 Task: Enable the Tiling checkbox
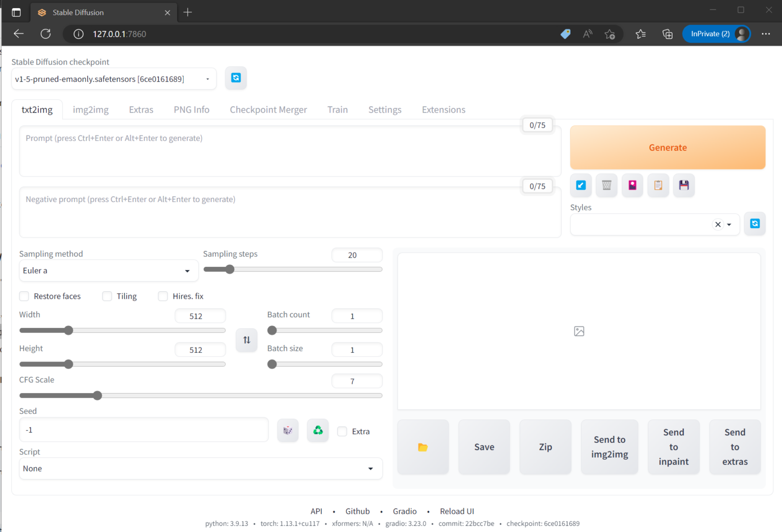click(x=107, y=296)
